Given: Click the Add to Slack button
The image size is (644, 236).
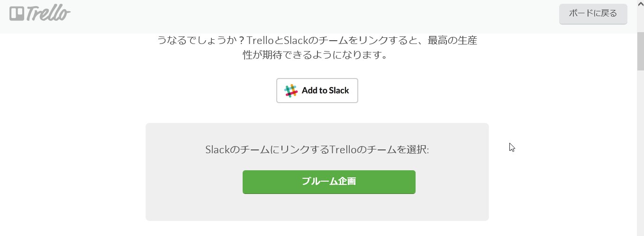Looking at the screenshot, I should click(317, 90).
